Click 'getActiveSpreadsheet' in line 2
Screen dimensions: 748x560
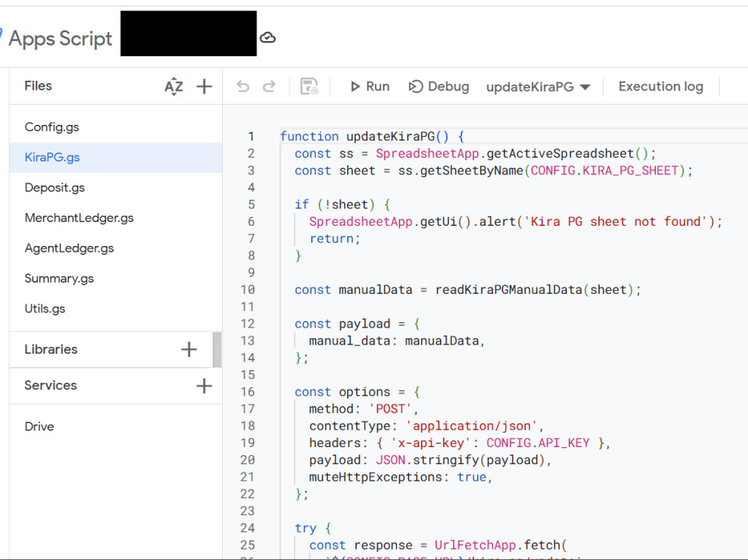point(560,153)
